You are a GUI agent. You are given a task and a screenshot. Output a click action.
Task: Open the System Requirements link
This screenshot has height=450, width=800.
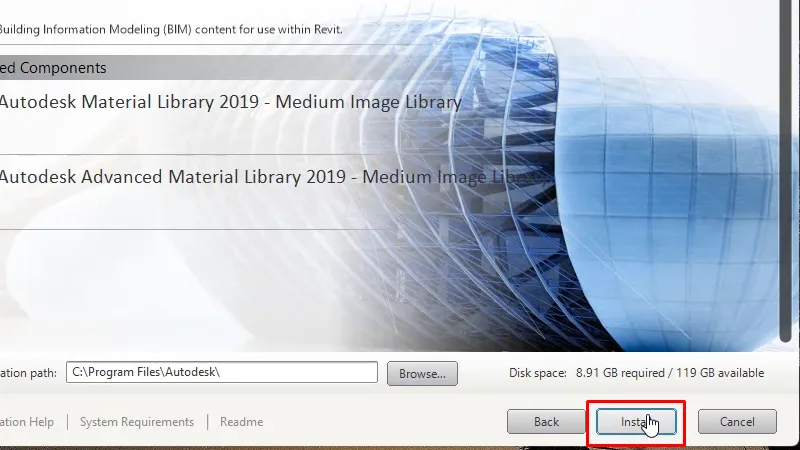(x=137, y=422)
